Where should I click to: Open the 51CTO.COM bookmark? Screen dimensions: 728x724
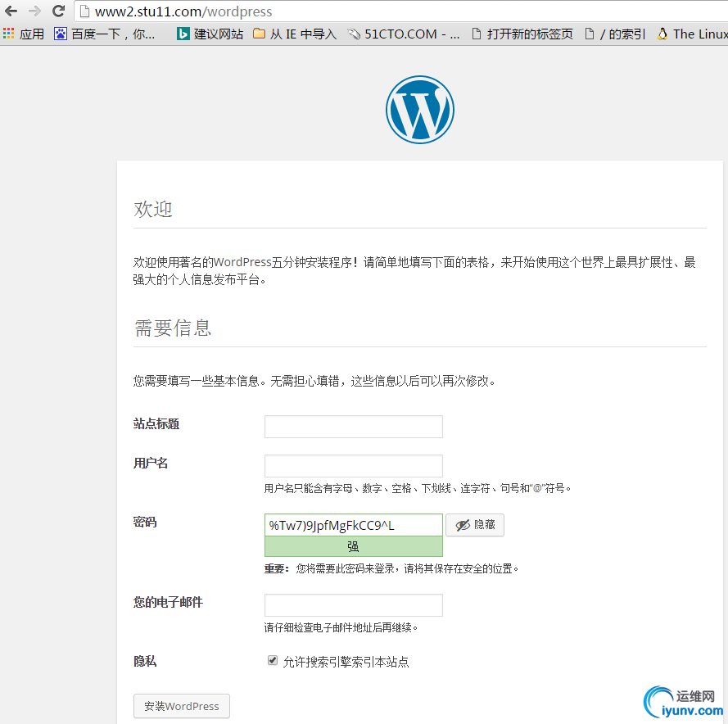tap(404, 34)
